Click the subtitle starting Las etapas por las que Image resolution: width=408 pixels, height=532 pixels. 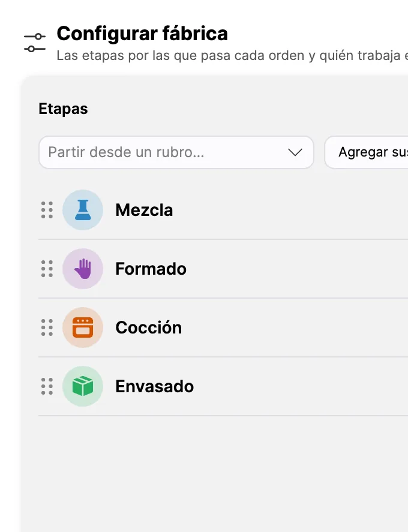click(232, 56)
